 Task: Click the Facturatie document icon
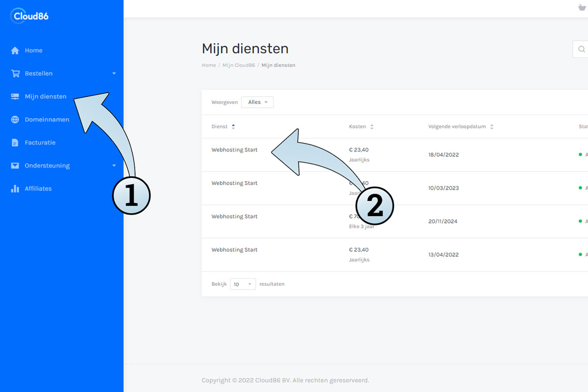pyautogui.click(x=15, y=143)
